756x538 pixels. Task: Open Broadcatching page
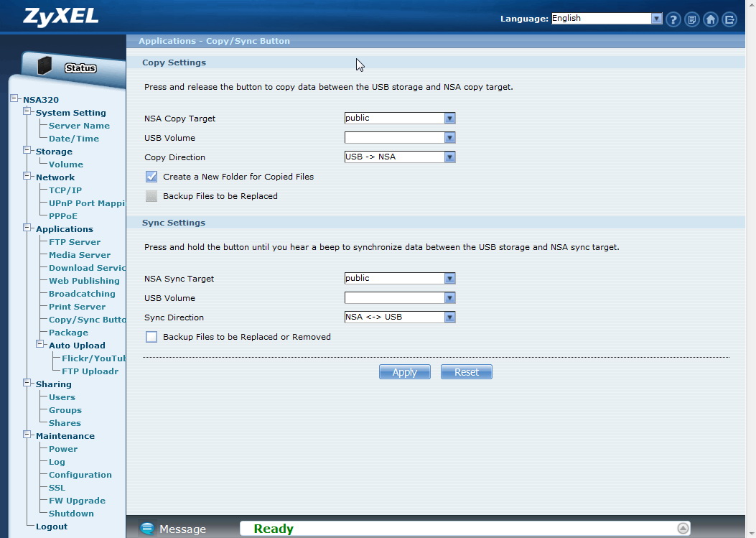[82, 294]
